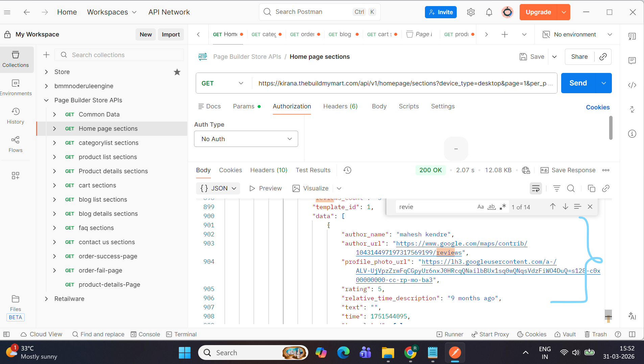
Task: Go to next search match
Action: pos(565,207)
